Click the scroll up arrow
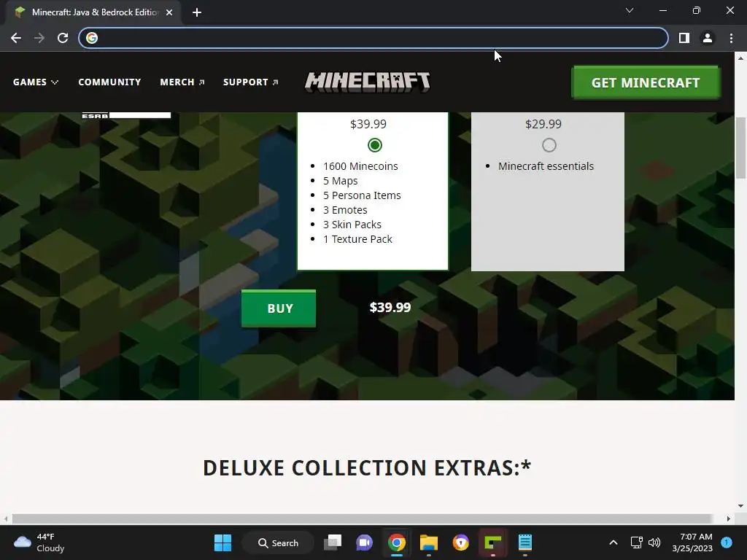Screen dimensions: 747x560 coord(740,58)
